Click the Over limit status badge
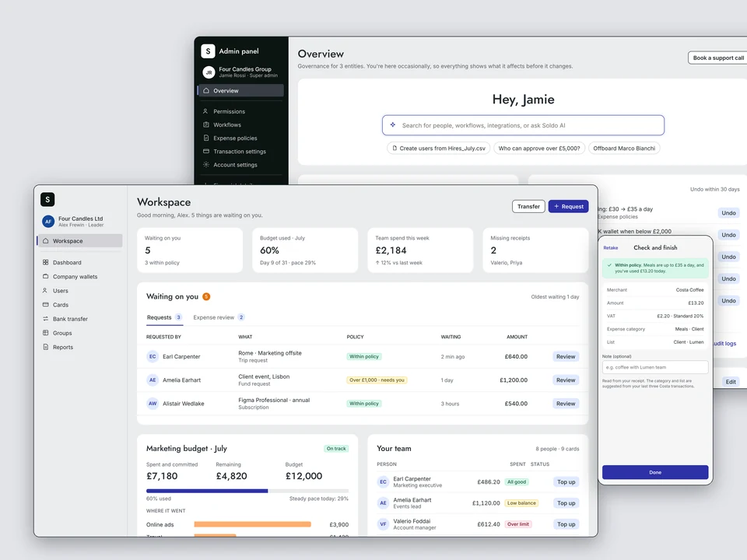 (518, 524)
